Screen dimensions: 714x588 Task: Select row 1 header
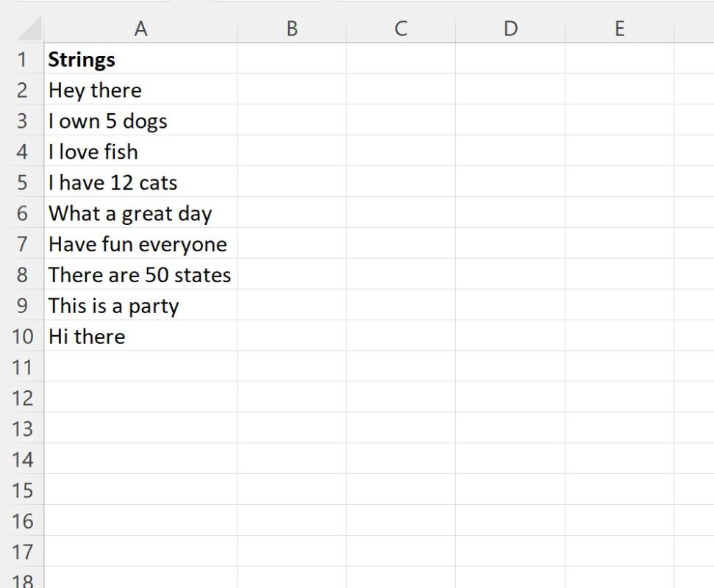22,59
